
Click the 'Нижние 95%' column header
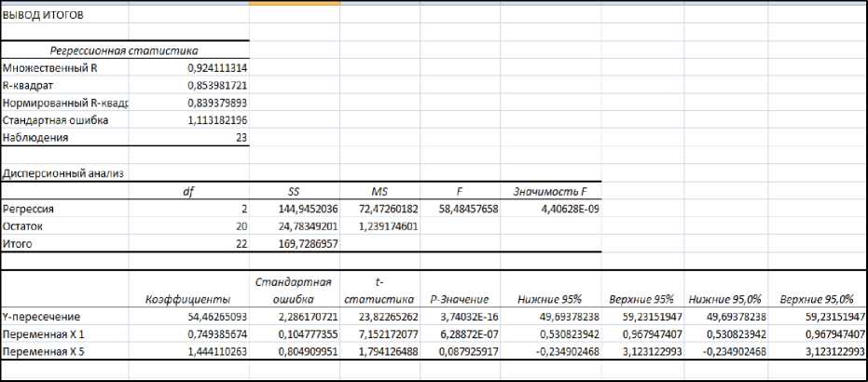[x=550, y=300]
